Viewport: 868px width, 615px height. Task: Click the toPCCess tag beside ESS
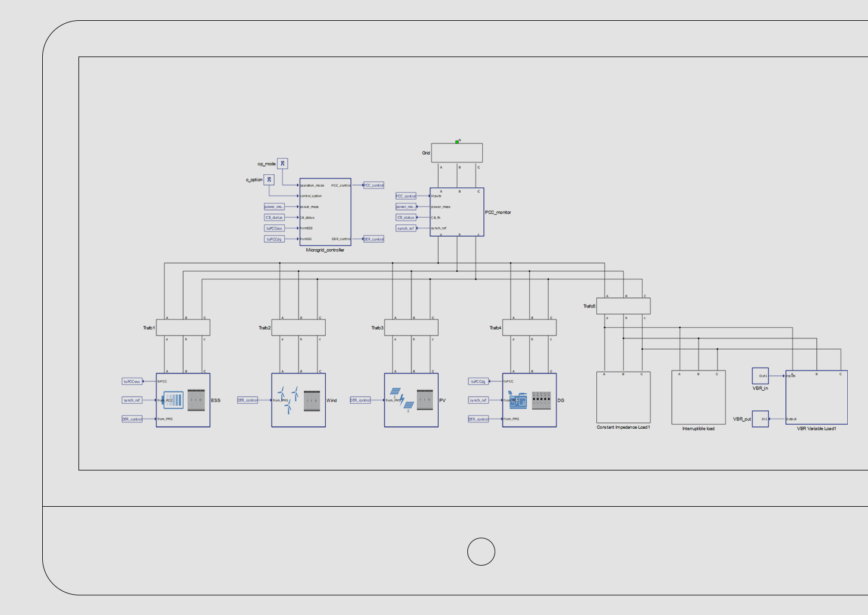click(132, 381)
